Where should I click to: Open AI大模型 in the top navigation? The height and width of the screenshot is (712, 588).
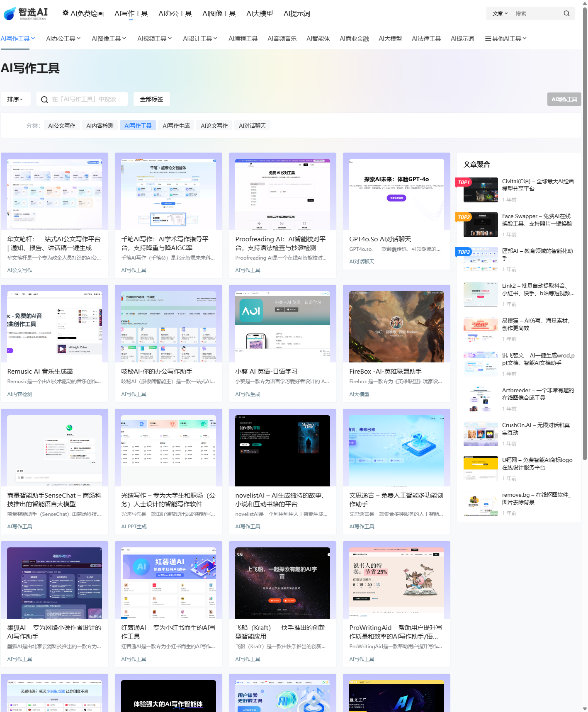tap(260, 13)
